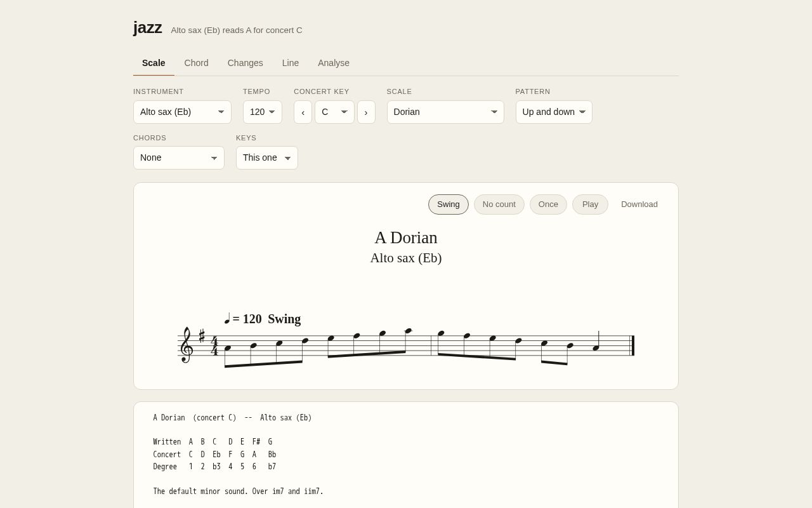Screen dimensions: 812x508
Task: Click the F sharp key signature
Action: click(x=202, y=335)
